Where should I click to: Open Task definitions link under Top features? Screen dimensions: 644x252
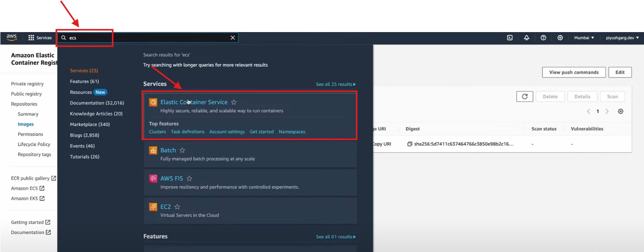coord(188,132)
